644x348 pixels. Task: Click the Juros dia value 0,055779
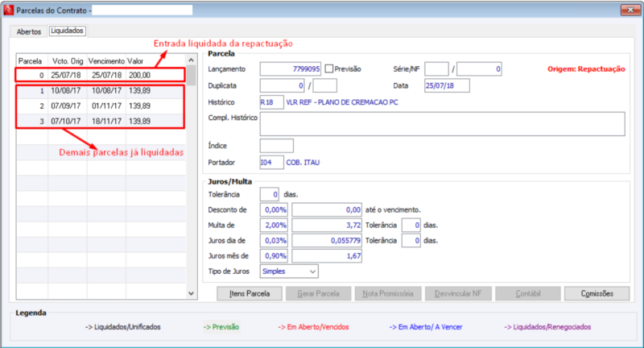click(x=327, y=241)
